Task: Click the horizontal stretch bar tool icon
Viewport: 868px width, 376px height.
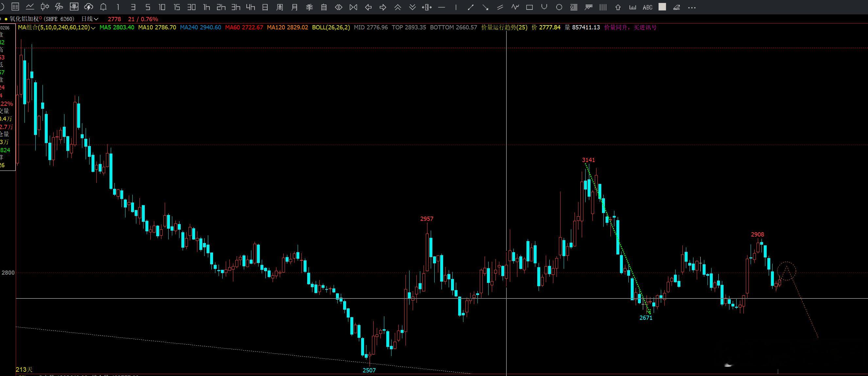Action: [x=426, y=7]
